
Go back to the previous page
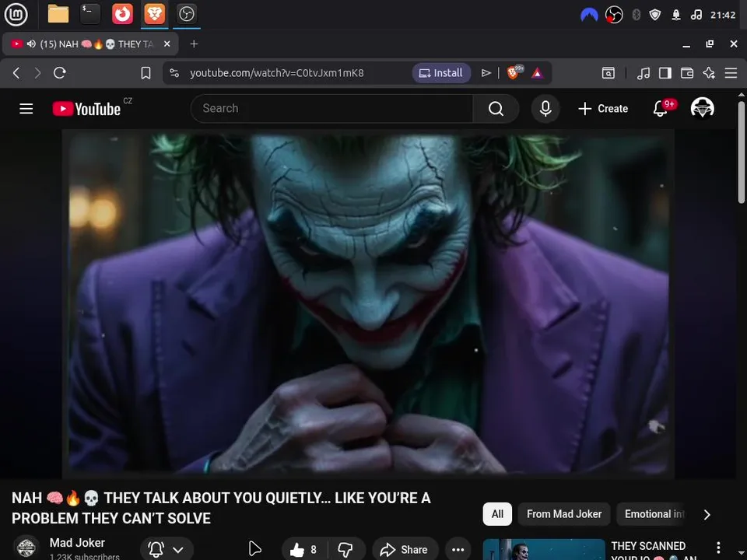pos(16,73)
